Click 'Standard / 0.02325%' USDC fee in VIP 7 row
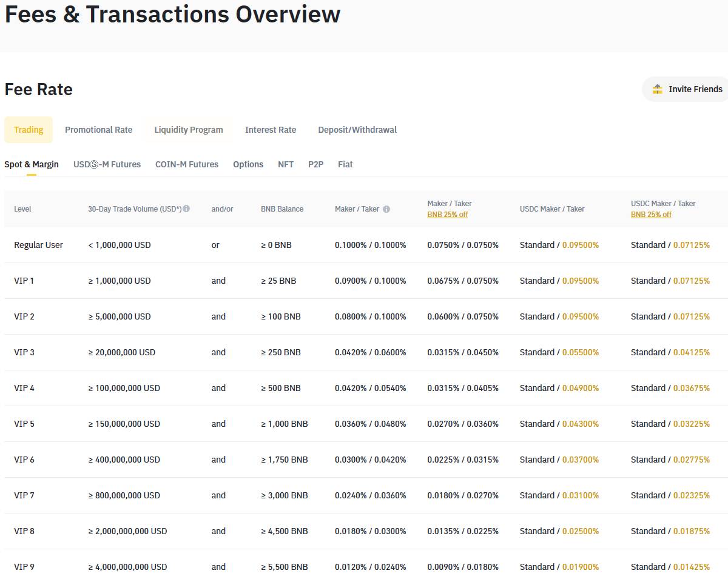728x582 pixels. tap(670, 495)
